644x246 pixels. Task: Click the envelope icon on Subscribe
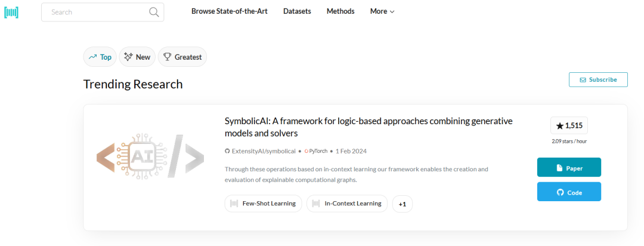pyautogui.click(x=581, y=80)
